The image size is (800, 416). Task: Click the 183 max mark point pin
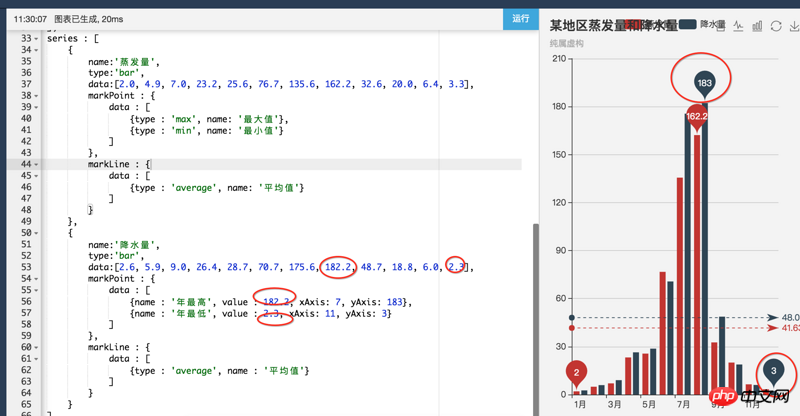(705, 85)
